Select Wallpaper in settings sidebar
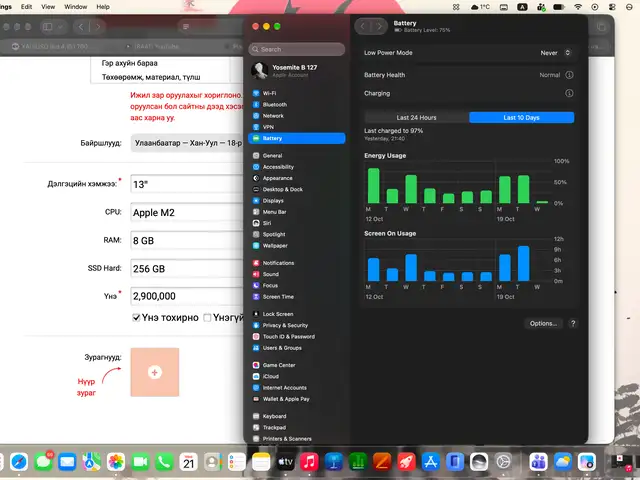 click(x=297, y=246)
